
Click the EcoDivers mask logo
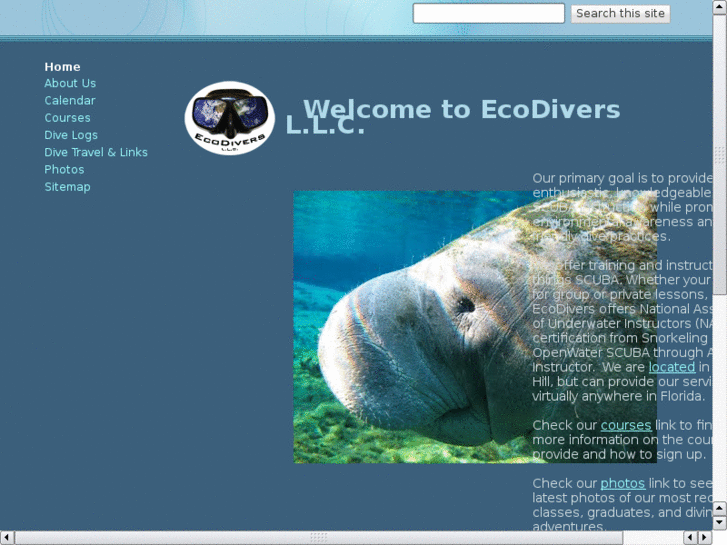click(230, 118)
